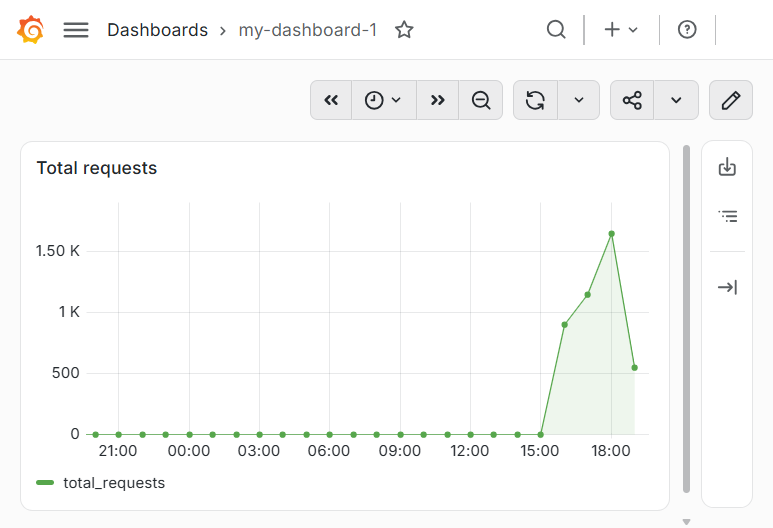Open the outline list icon in sidebar
The width and height of the screenshot is (773, 528).
coord(728,216)
